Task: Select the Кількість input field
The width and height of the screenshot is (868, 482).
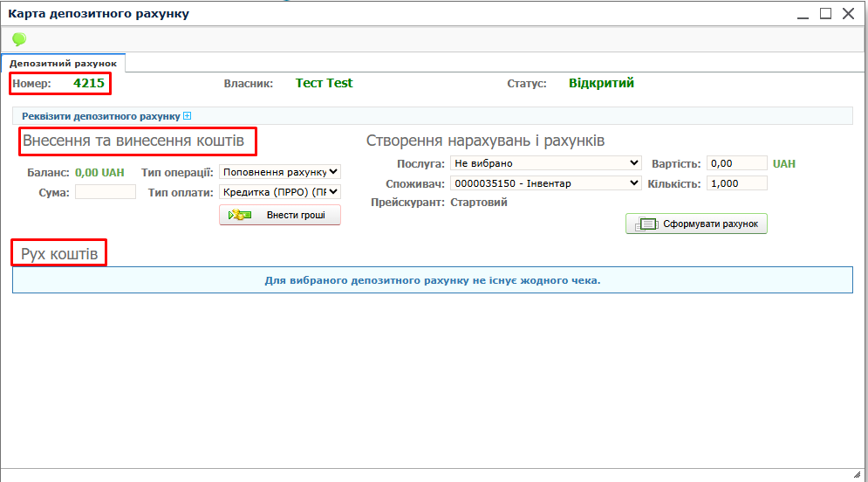Action: pos(736,183)
